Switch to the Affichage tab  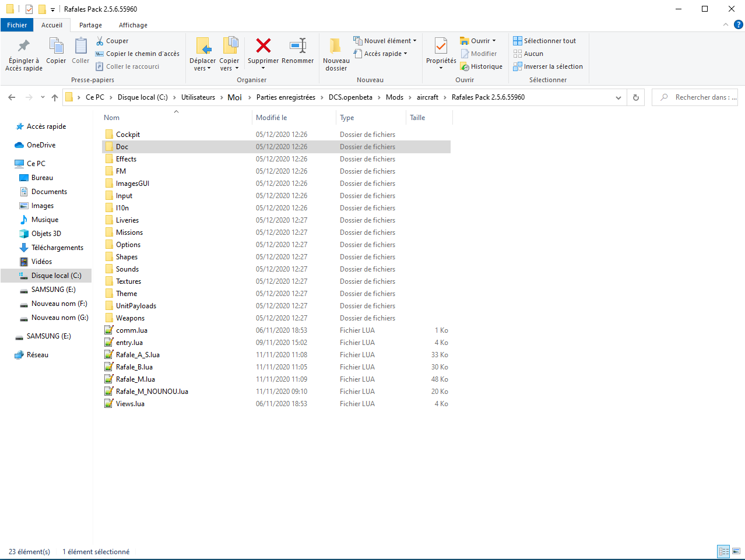click(133, 25)
